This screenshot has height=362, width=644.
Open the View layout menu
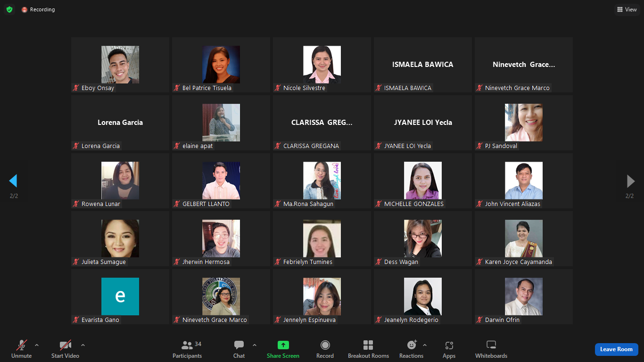click(x=627, y=9)
